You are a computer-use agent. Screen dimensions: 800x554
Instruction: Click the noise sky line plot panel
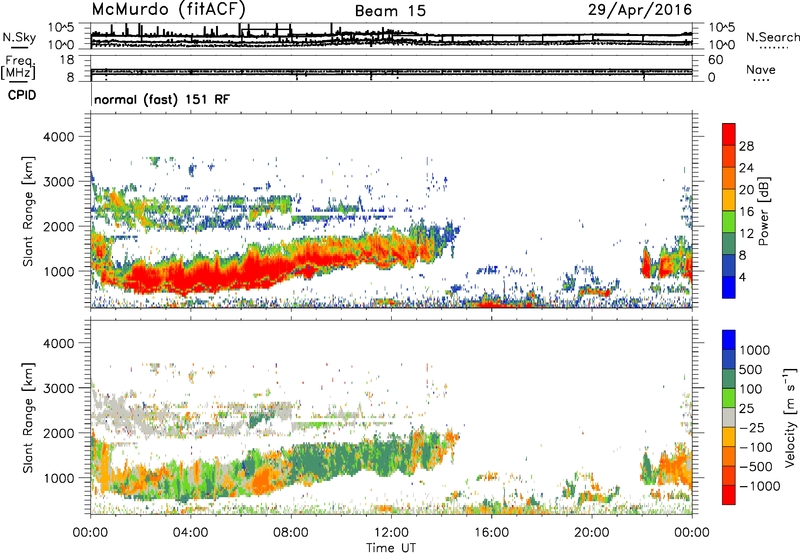point(391,36)
